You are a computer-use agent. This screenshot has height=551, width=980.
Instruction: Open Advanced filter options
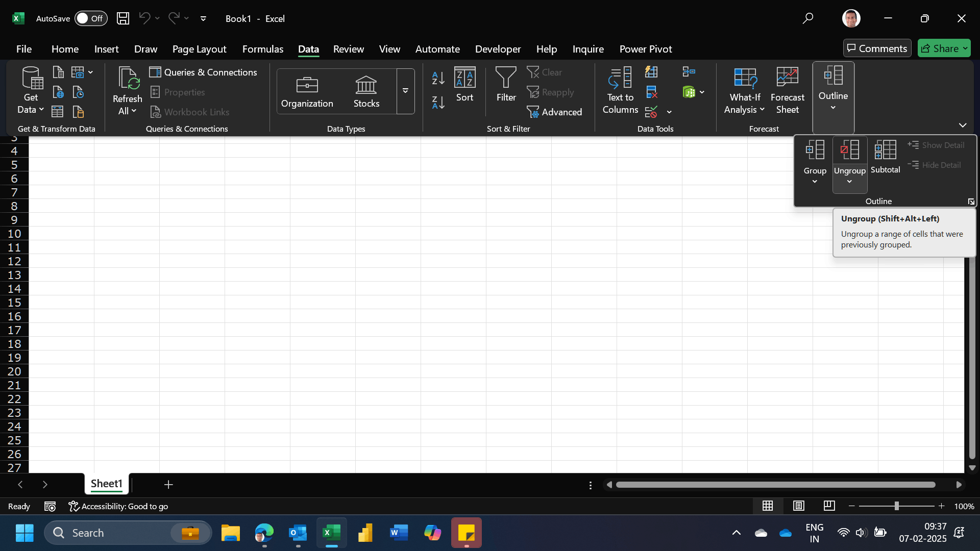554,112
